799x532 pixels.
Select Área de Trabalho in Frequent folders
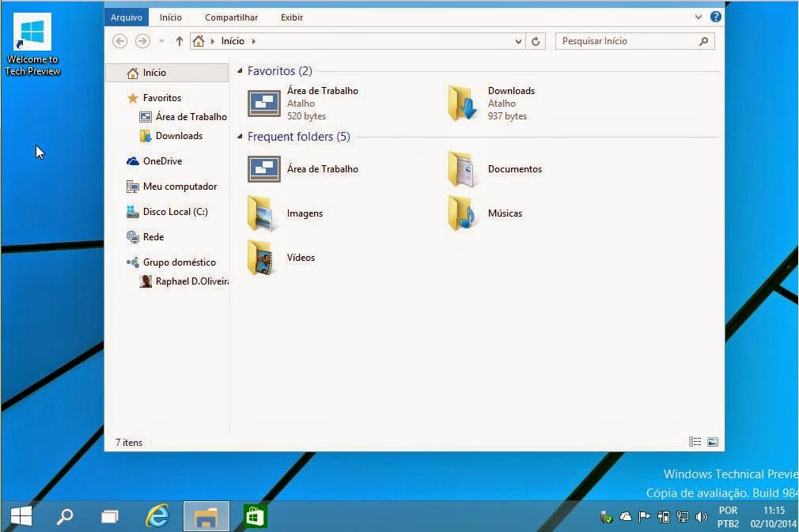[x=303, y=169]
